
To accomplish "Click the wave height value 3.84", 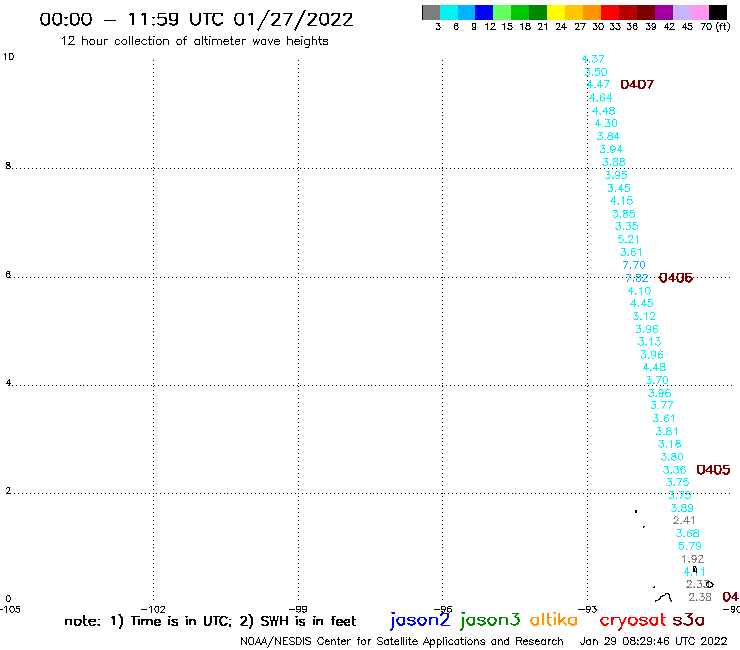I will coord(608,136).
